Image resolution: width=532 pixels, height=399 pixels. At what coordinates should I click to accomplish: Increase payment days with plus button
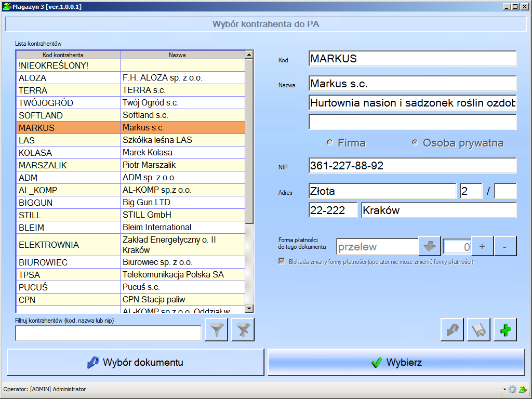[482, 247]
